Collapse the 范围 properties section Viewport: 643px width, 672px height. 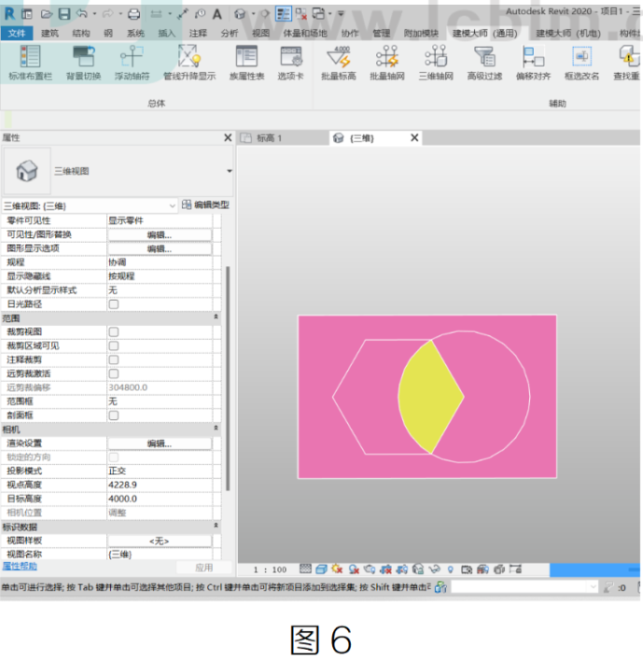tap(217, 316)
